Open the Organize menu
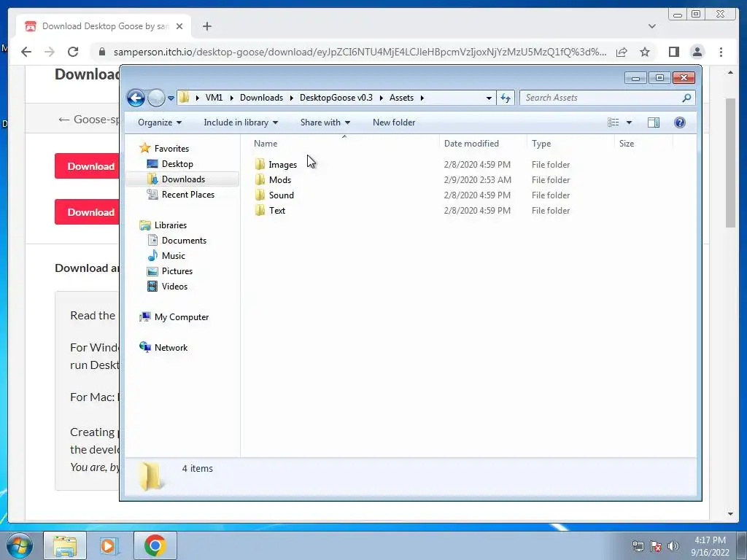Image resolution: width=747 pixels, height=560 pixels. (160, 122)
